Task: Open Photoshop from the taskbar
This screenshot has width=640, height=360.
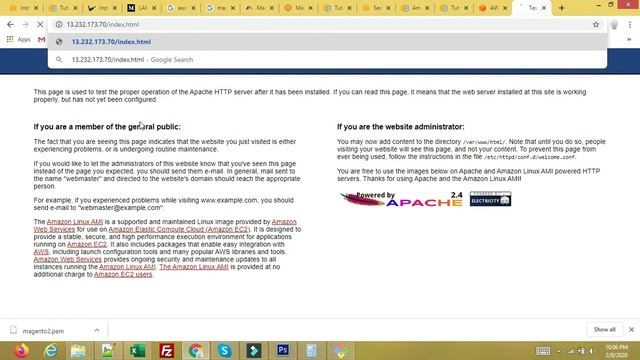Action: [x=283, y=351]
